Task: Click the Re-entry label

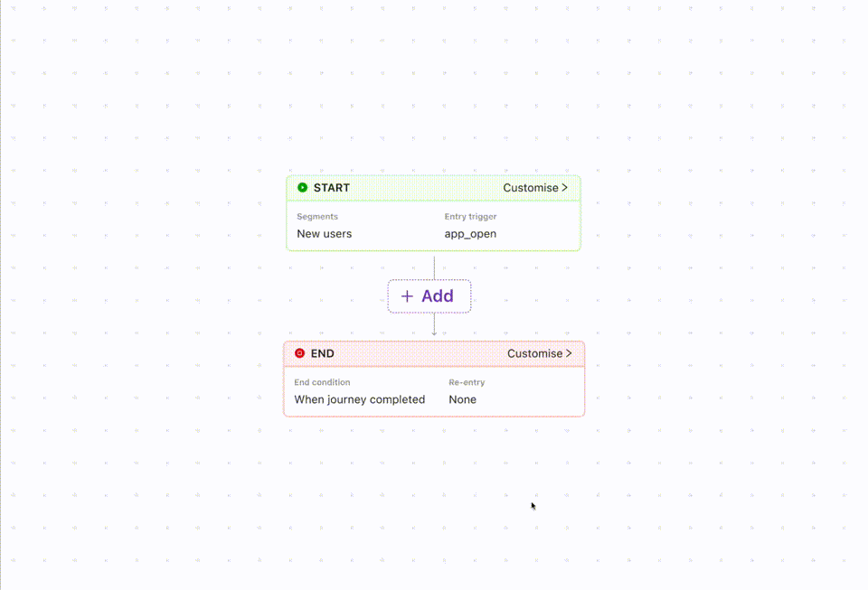Action: pyautogui.click(x=467, y=382)
